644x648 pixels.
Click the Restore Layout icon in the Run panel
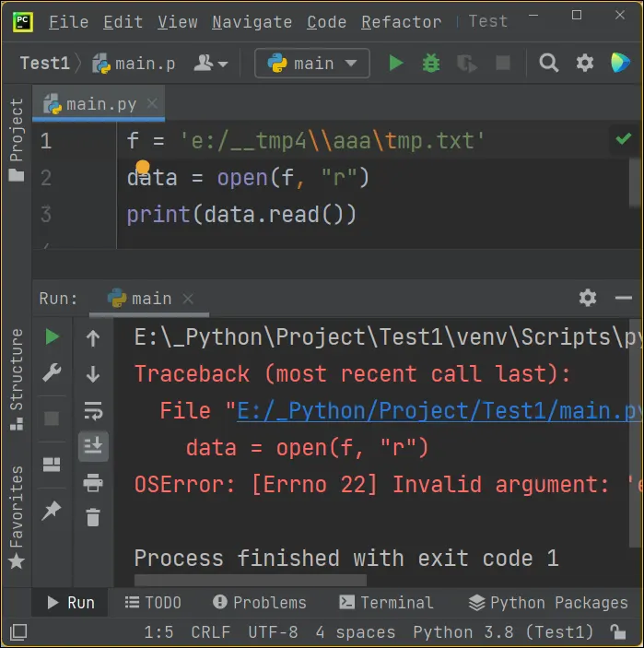coord(52,465)
